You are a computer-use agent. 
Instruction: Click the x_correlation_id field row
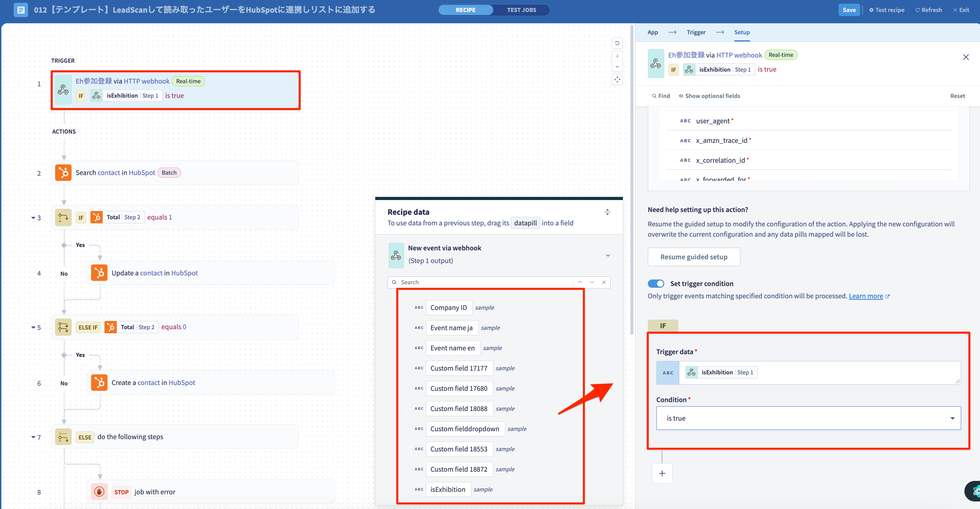808,160
